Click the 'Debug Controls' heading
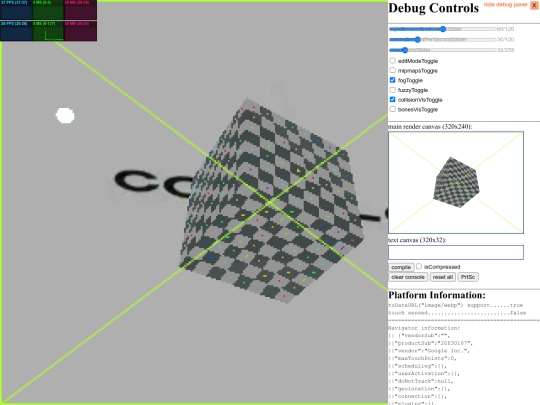Viewport: 540px width, 405px height. [x=434, y=8]
